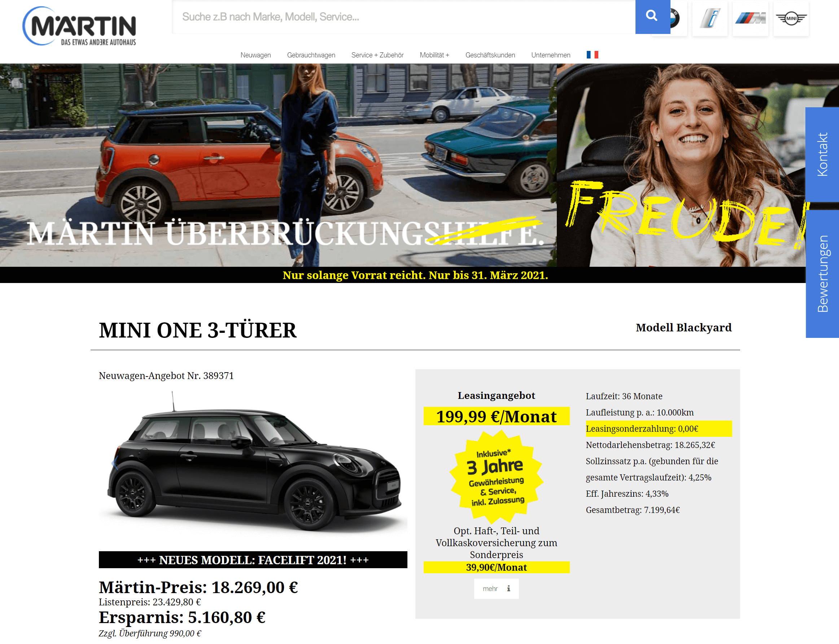Open the Service + Zubehör menu
The height and width of the screenshot is (644, 839).
(x=377, y=55)
